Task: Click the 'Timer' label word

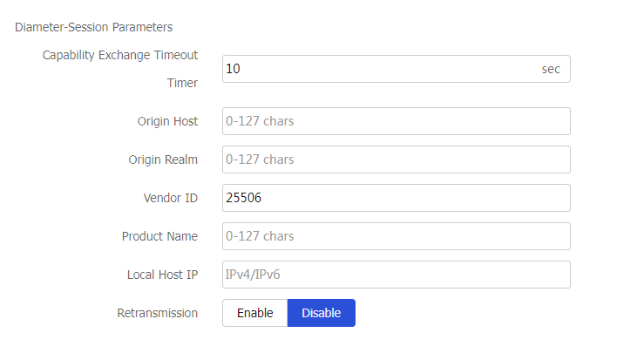Action: [x=182, y=84]
